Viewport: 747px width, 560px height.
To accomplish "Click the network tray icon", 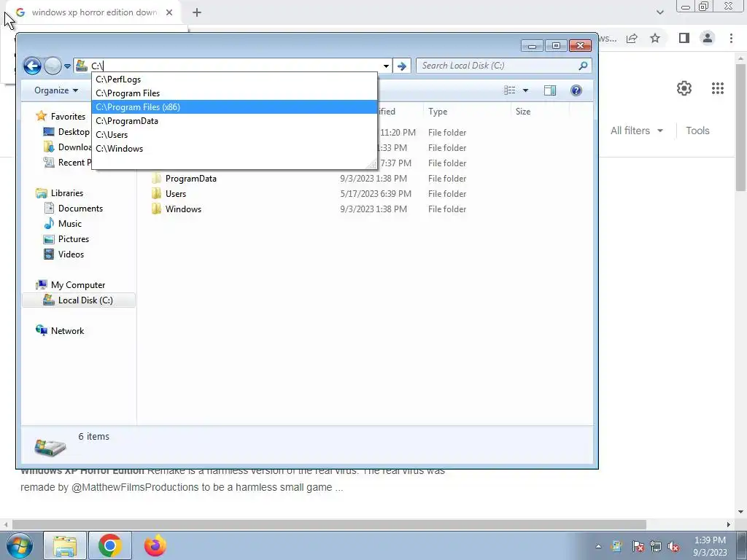I will [x=656, y=547].
